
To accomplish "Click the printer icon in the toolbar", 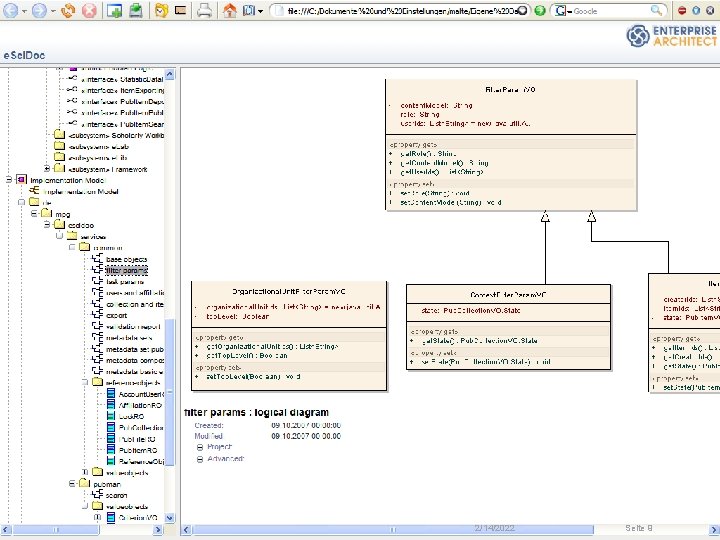I will tap(203, 12).
